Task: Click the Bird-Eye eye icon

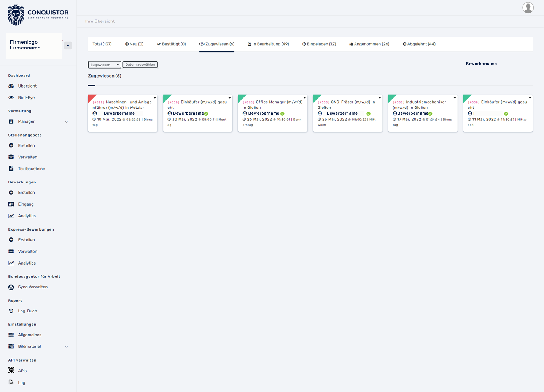Action: tap(11, 98)
